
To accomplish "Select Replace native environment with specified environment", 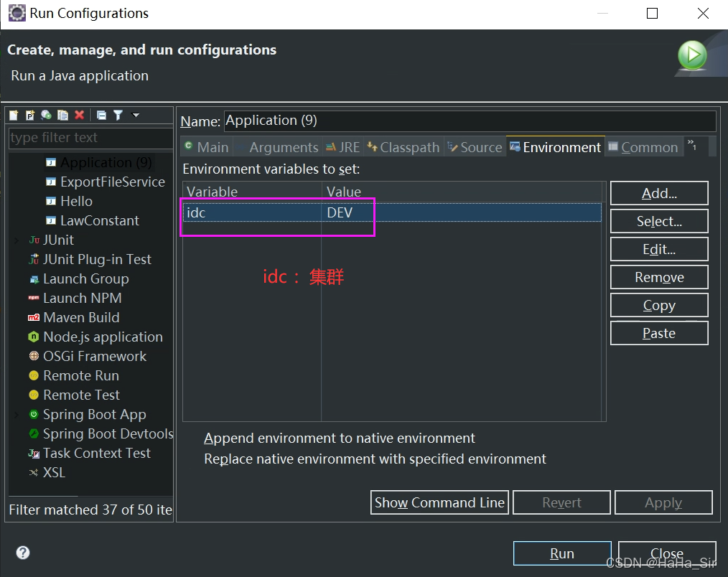I will 375,459.
